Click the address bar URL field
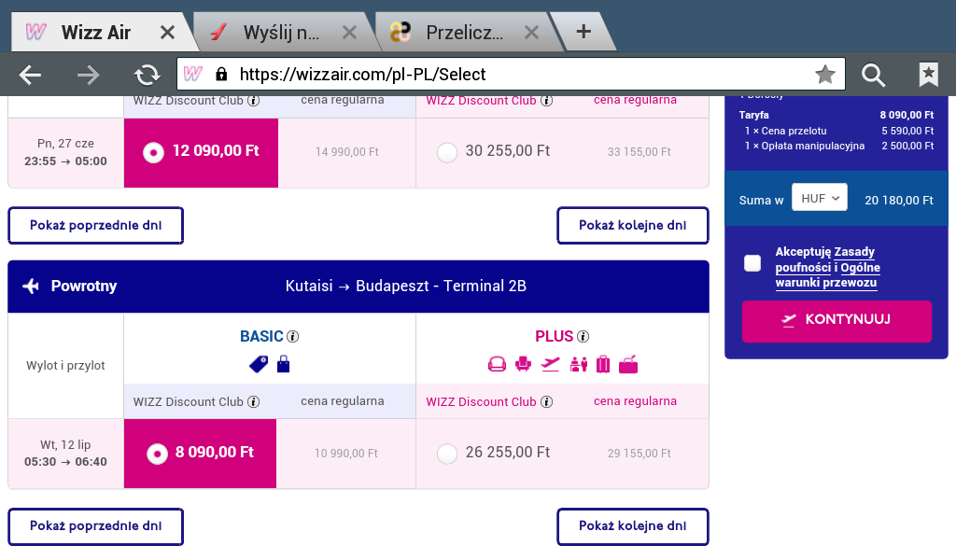 [511, 75]
